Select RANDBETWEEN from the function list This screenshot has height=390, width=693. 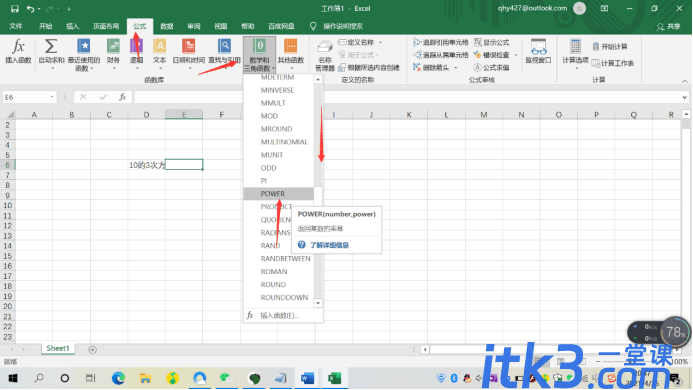click(x=279, y=259)
